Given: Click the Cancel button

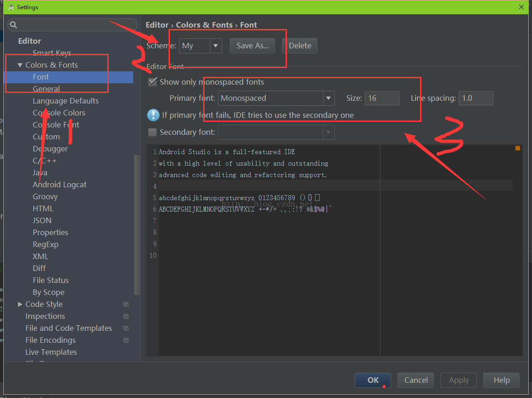Looking at the screenshot, I should (415, 380).
